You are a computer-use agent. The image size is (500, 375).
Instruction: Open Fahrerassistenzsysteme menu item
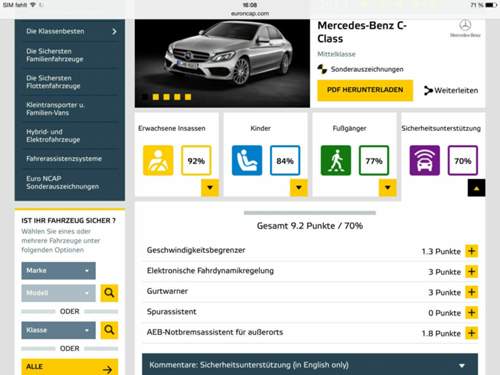point(70,159)
